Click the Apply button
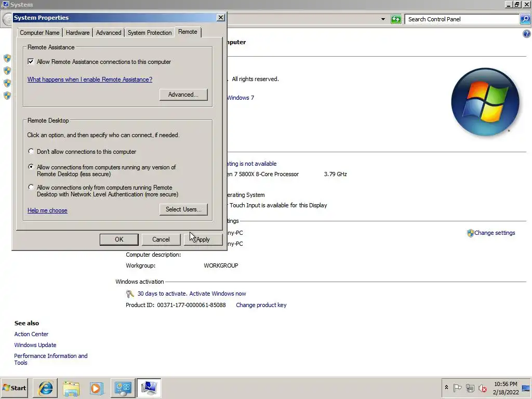This screenshot has height=399, width=532. (203, 240)
